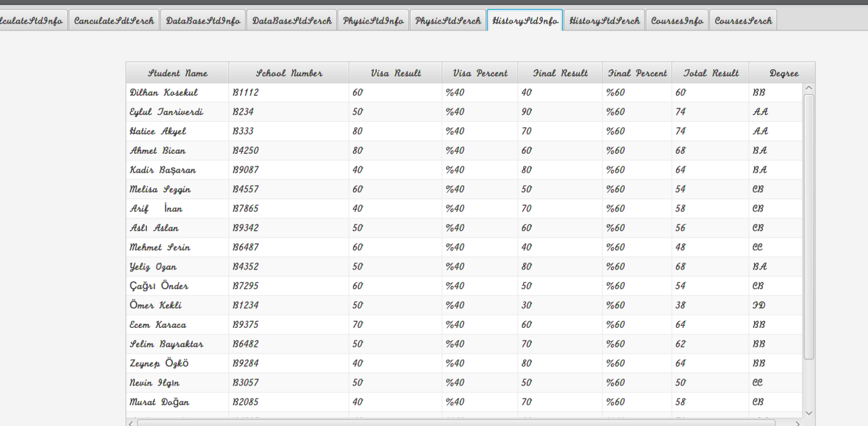Viewport: 868px width, 426px height.
Task: Select student name Eylul Tanriverdi
Action: coord(166,112)
